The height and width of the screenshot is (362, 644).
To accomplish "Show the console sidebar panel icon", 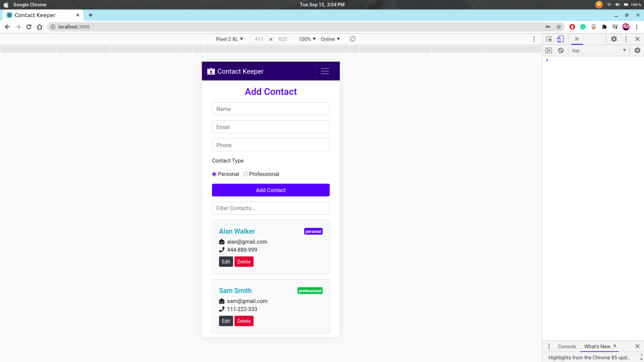I will tap(549, 50).
